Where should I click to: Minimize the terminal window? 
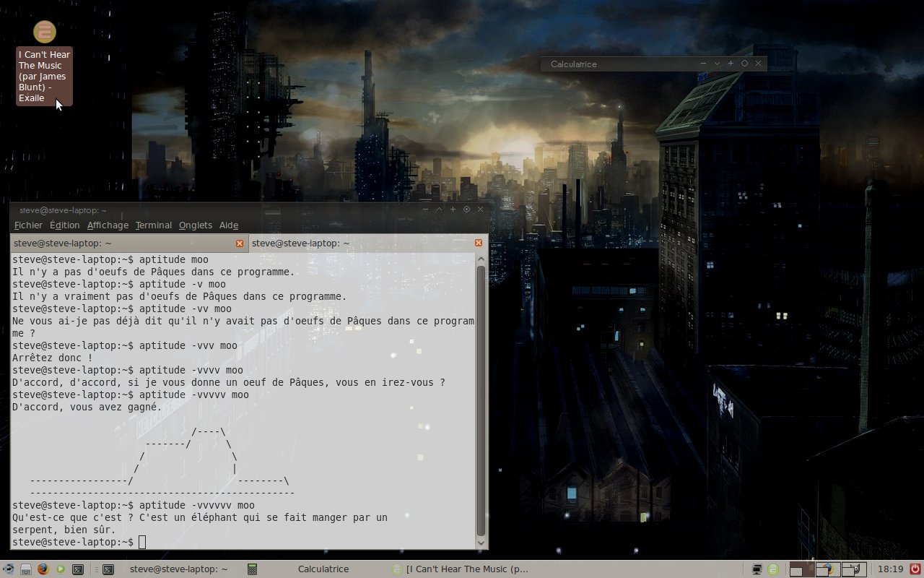pyautogui.click(x=426, y=210)
